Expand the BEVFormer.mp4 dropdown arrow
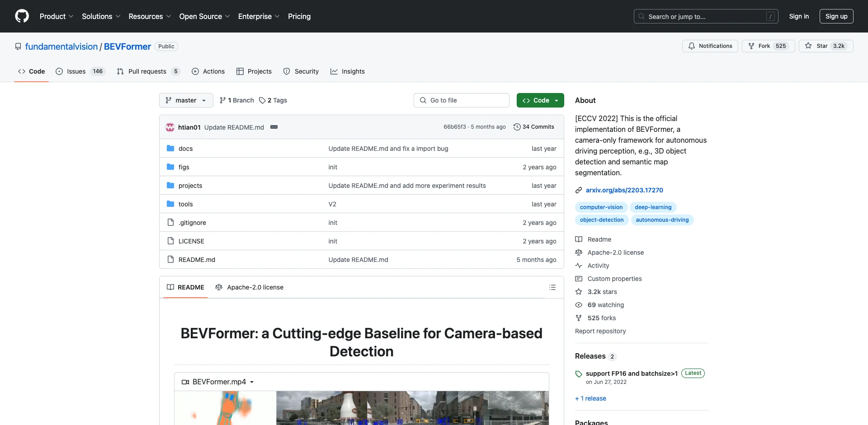This screenshot has height=425, width=868. (x=252, y=382)
